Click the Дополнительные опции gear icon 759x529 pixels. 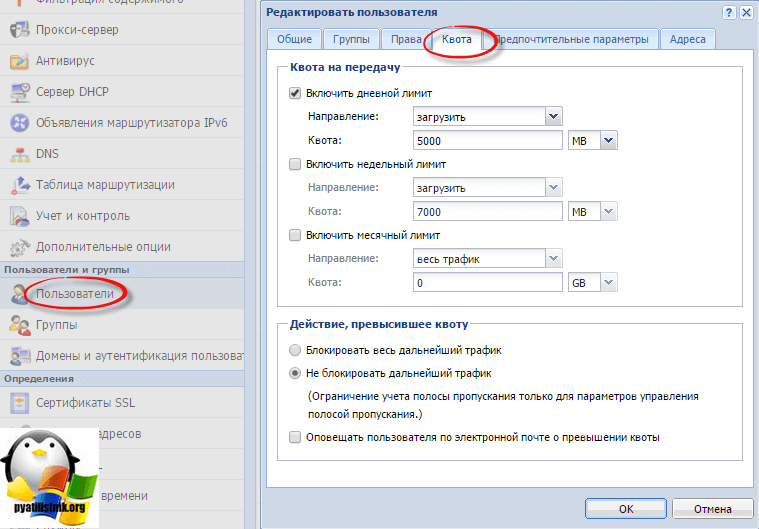tap(19, 247)
